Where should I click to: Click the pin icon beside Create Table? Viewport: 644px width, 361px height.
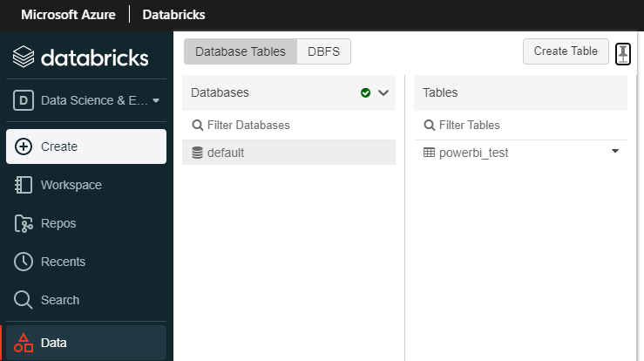click(622, 54)
